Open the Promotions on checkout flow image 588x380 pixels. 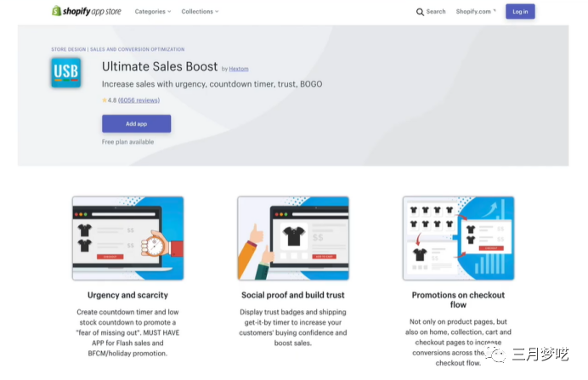(x=458, y=238)
